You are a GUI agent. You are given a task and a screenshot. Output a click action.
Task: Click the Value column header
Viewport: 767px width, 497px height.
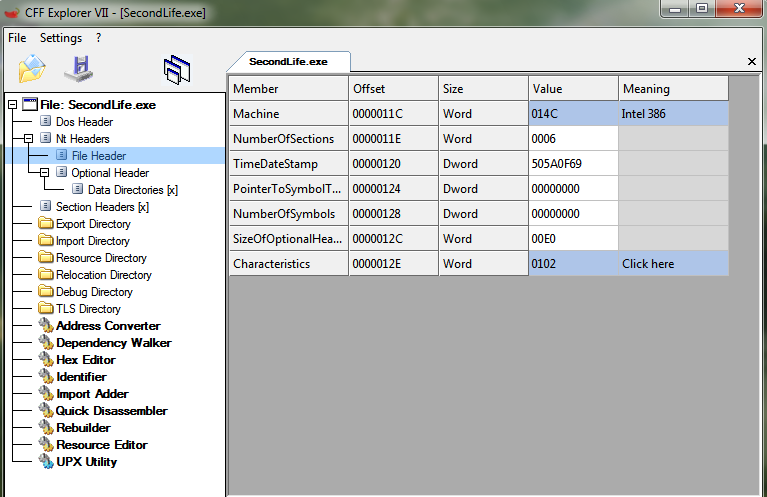point(573,89)
